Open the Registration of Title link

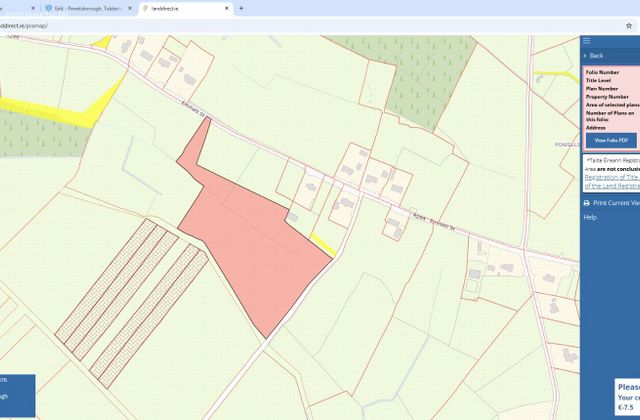(x=612, y=178)
